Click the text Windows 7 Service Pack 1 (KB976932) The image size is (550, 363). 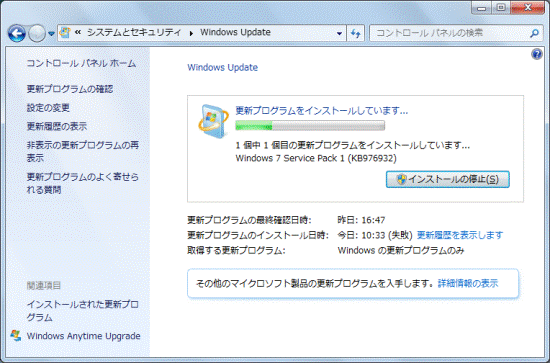(x=316, y=158)
